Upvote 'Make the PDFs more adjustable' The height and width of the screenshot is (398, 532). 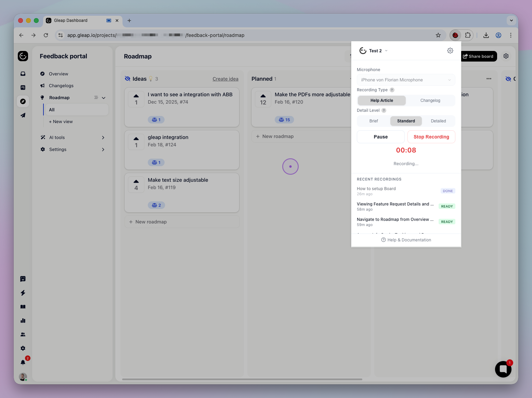tap(263, 99)
